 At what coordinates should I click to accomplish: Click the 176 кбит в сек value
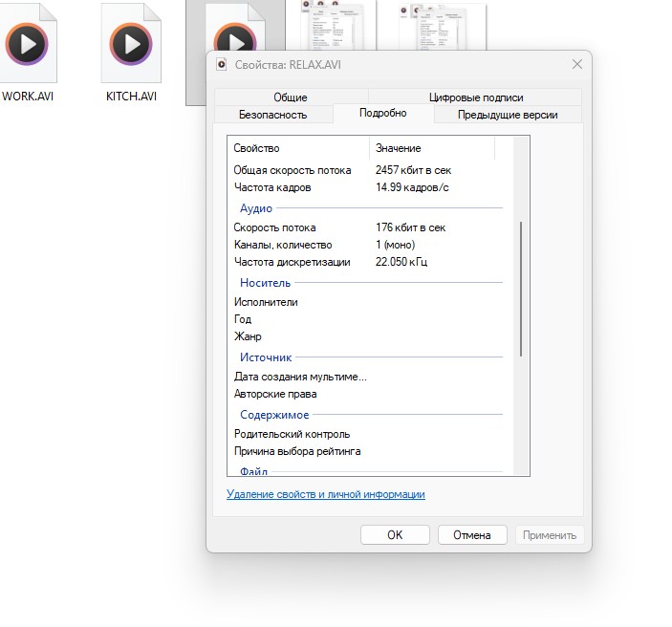pos(411,227)
